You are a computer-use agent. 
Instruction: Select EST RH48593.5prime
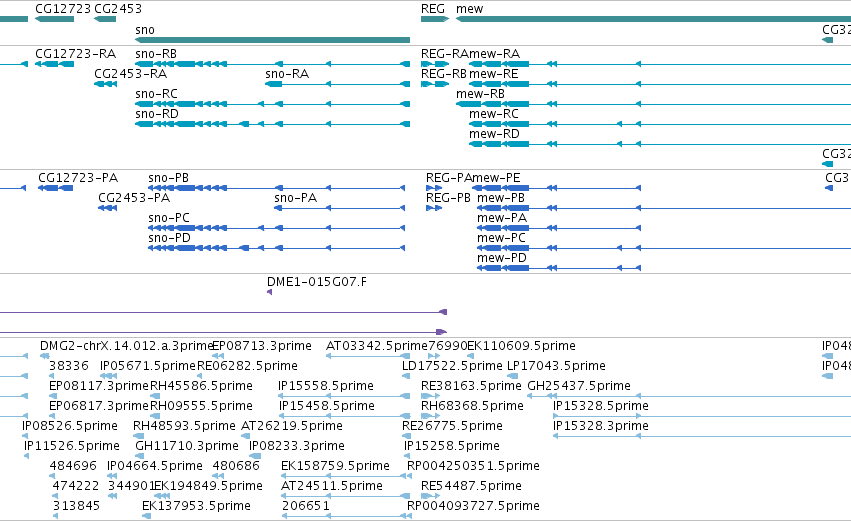click(139, 436)
